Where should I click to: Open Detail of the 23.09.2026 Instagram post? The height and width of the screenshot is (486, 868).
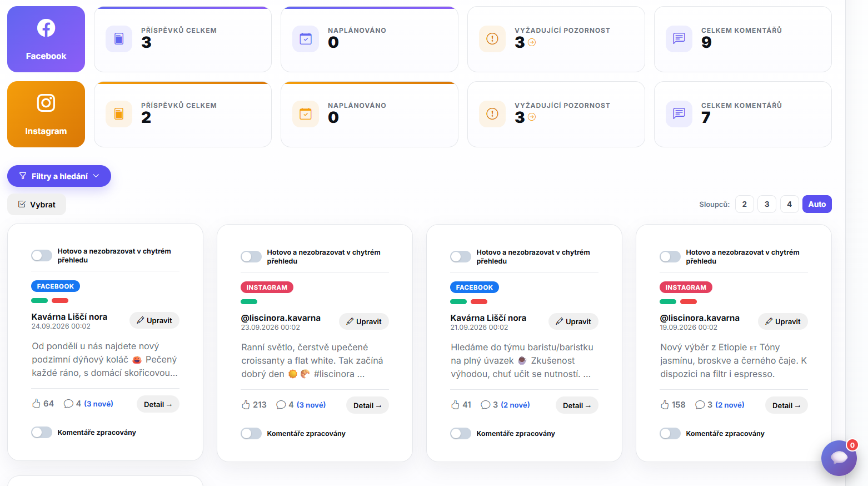click(x=367, y=405)
